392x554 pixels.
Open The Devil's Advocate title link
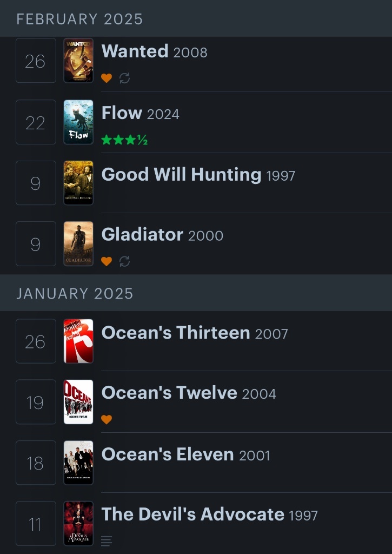point(192,515)
